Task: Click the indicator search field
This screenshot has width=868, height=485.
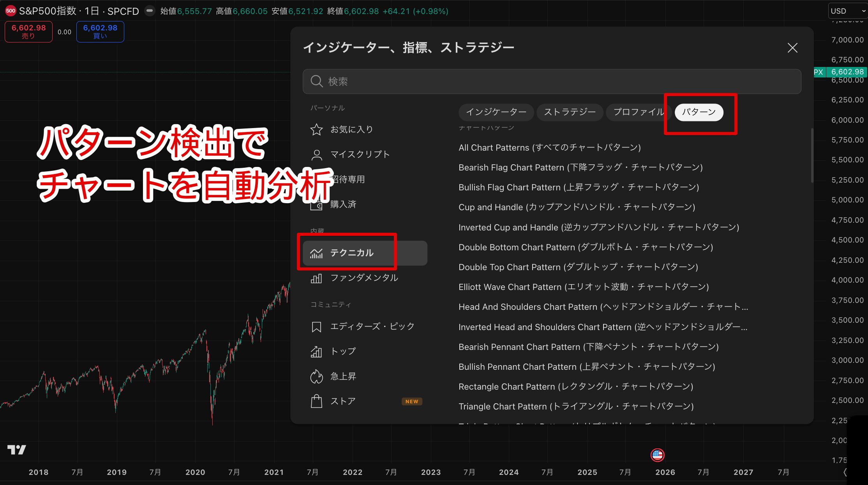Action: click(x=552, y=81)
